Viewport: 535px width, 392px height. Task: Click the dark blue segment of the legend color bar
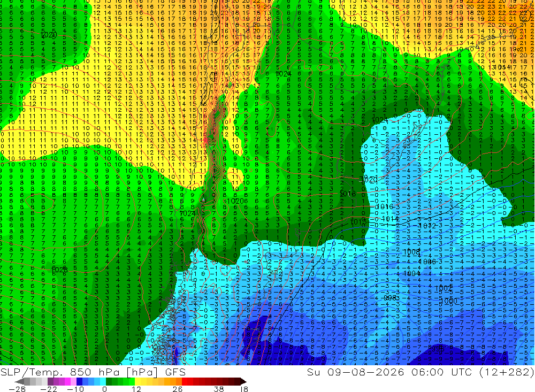[x=79, y=382]
